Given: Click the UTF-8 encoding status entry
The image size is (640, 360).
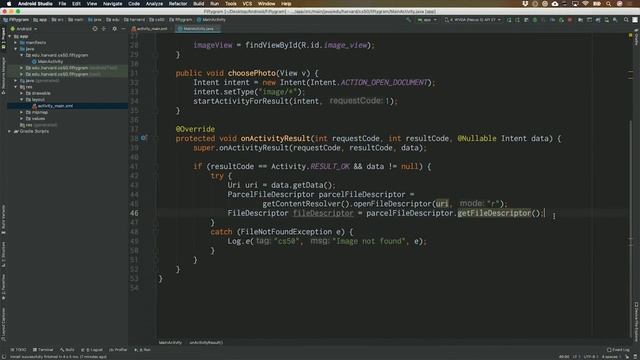Looking at the screenshot, I should click(x=591, y=357).
